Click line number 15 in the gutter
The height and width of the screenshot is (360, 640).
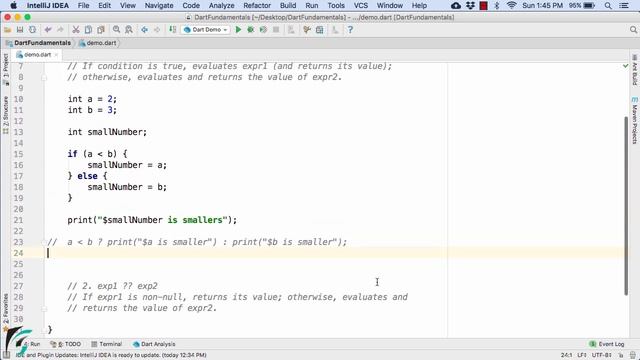click(x=18, y=154)
